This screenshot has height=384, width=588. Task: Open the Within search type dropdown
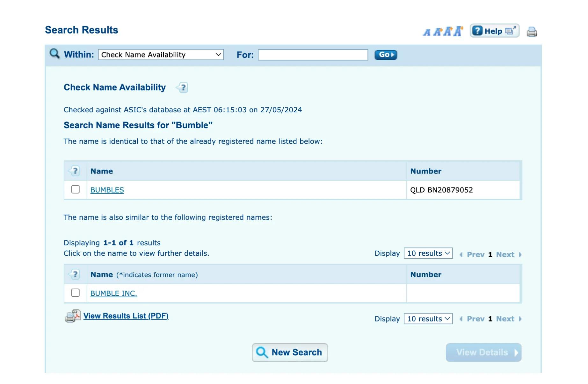coord(161,55)
